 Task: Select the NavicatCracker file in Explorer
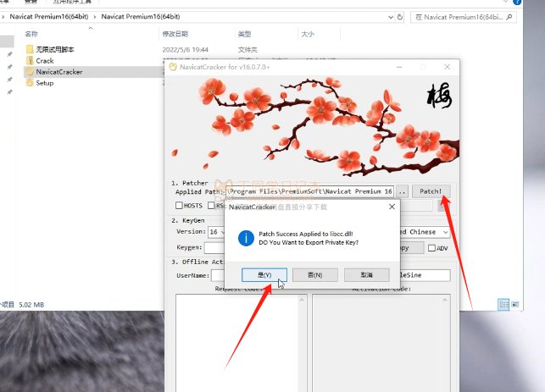point(59,72)
